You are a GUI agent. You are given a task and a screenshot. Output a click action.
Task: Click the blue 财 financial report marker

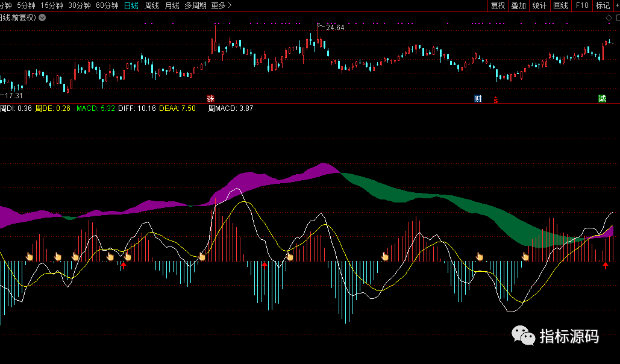tap(478, 98)
